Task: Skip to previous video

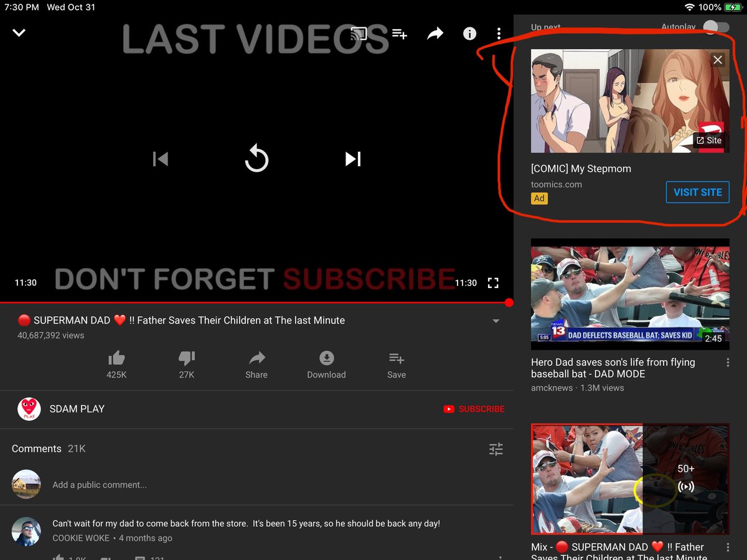Action: tap(161, 159)
